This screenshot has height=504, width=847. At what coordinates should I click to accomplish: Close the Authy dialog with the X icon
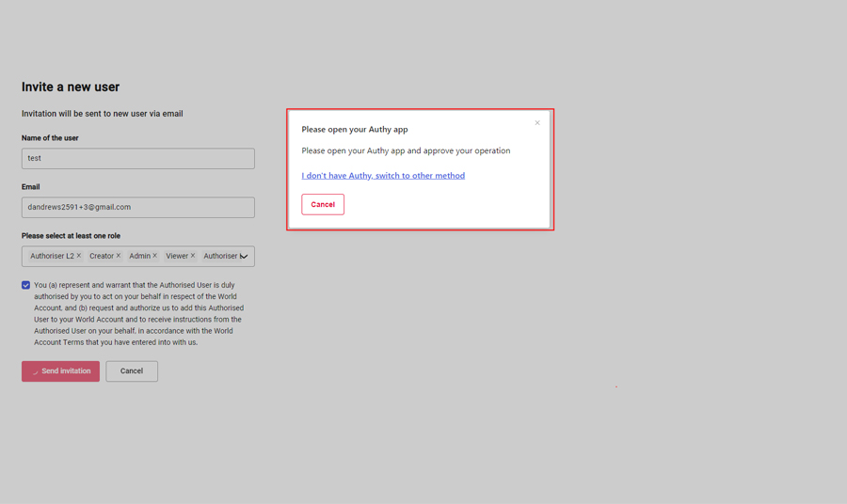pos(537,123)
